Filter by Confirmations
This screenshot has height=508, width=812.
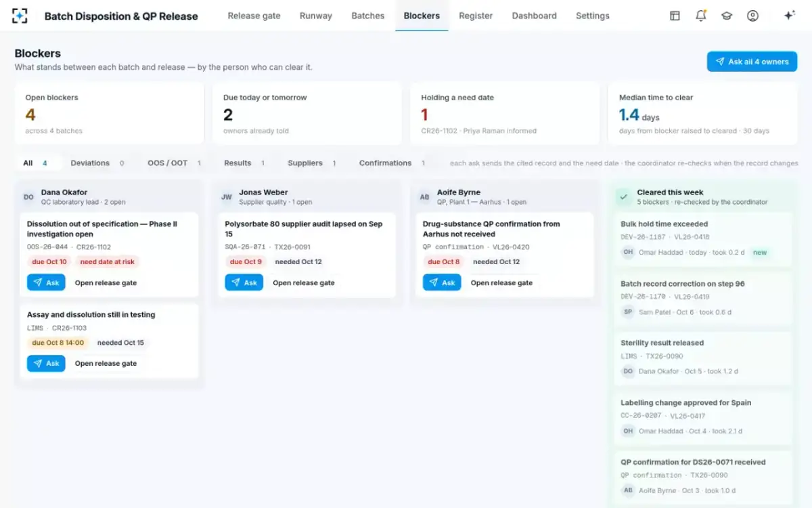point(392,163)
